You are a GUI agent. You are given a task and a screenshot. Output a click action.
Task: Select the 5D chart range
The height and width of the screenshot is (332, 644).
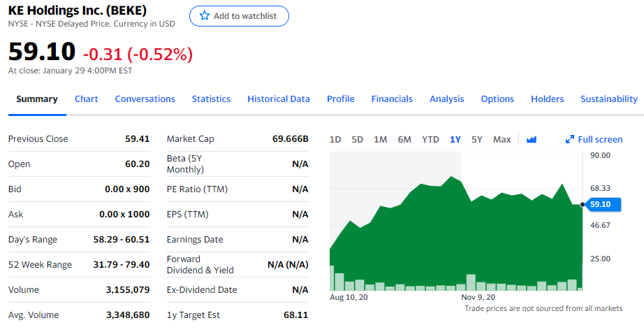358,140
